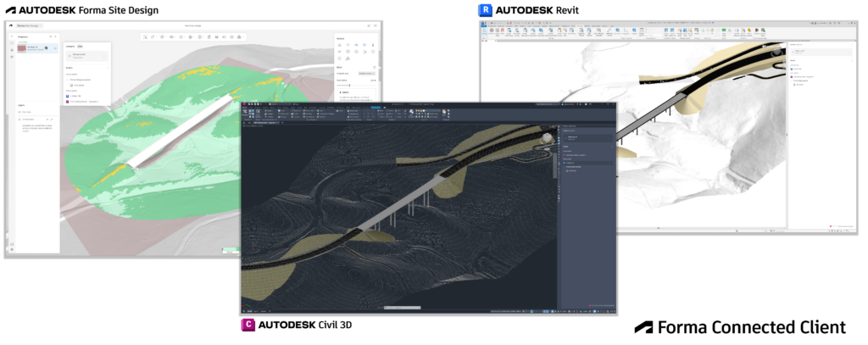Click the ViewCube in the Civil 3D viewport
Image resolution: width=868 pixels, height=345 pixels.
pos(547,138)
